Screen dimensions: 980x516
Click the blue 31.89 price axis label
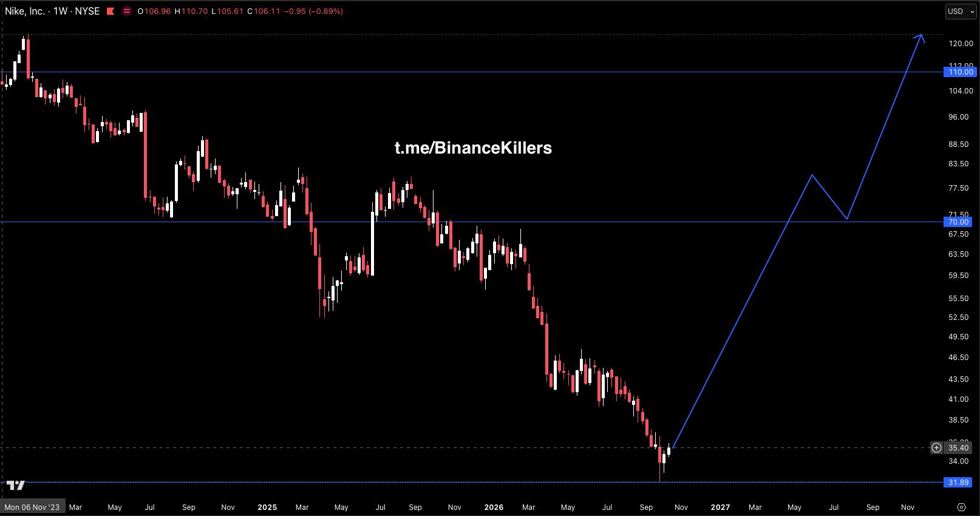click(x=959, y=482)
